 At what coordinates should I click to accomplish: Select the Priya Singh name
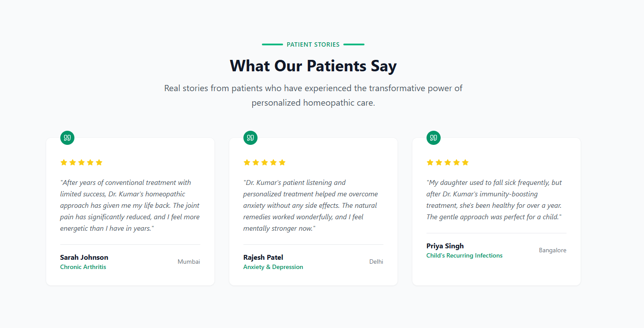coord(445,246)
